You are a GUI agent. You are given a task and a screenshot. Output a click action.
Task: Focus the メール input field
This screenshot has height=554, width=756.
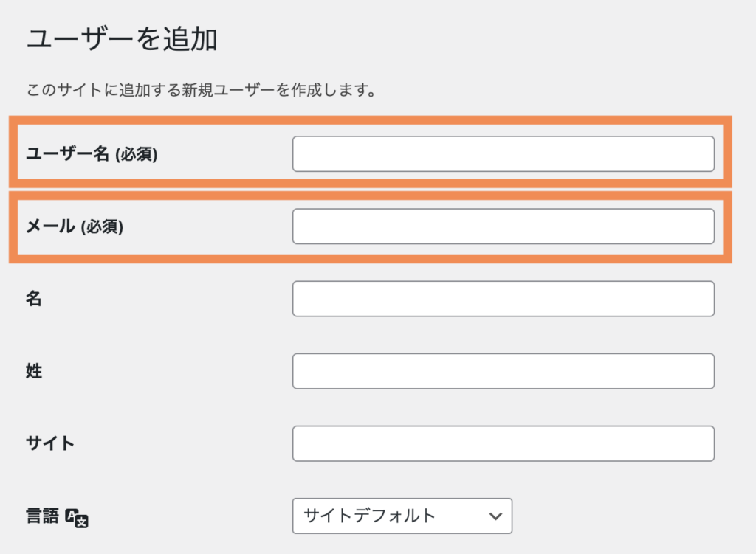click(503, 226)
